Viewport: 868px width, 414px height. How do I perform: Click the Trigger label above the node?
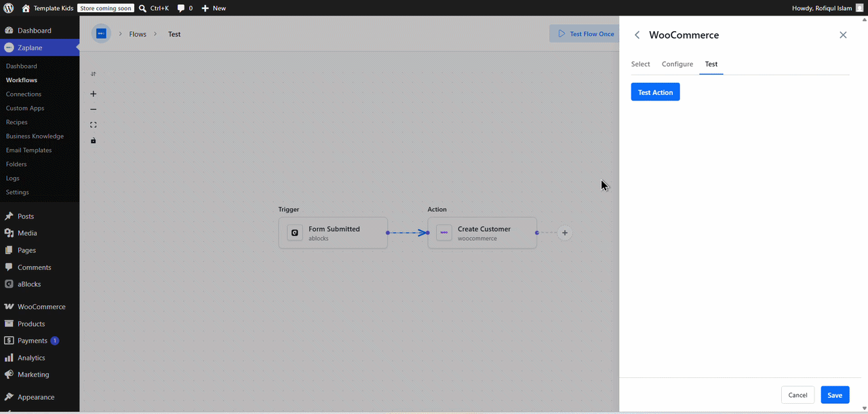[289, 209]
